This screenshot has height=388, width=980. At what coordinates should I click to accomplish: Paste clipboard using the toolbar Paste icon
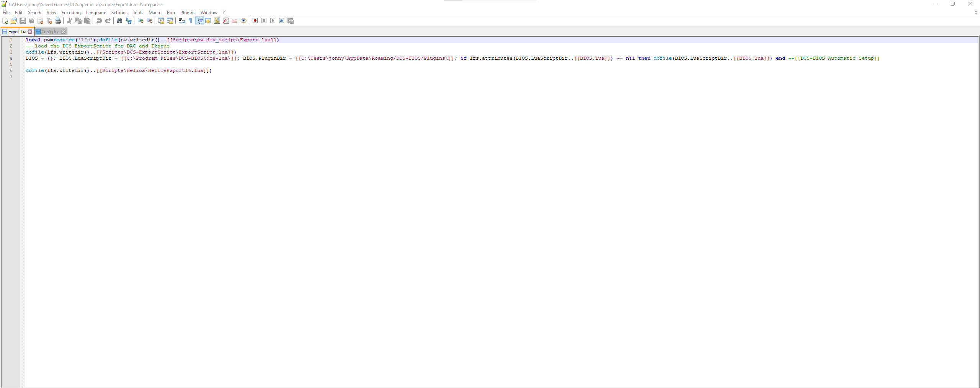pos(87,21)
